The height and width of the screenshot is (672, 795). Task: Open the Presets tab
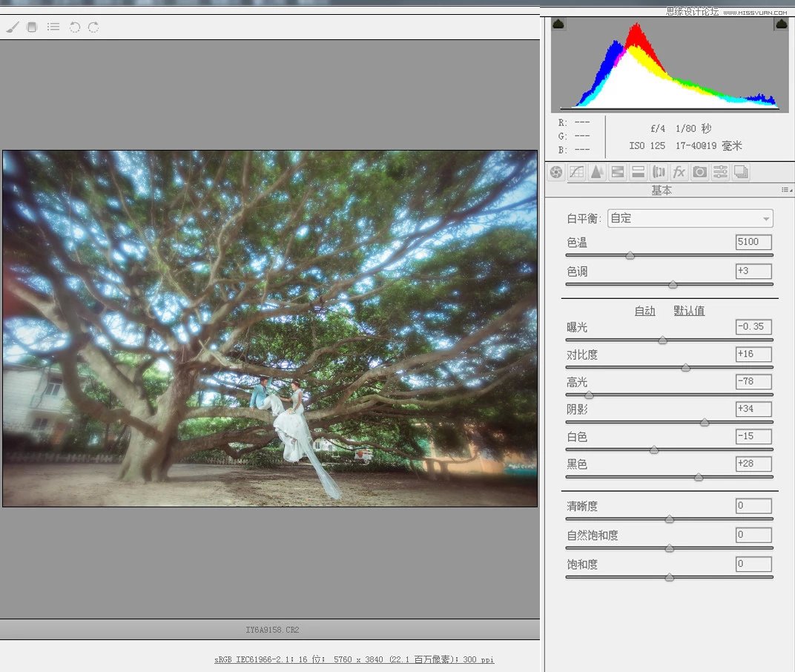pyautogui.click(x=721, y=172)
